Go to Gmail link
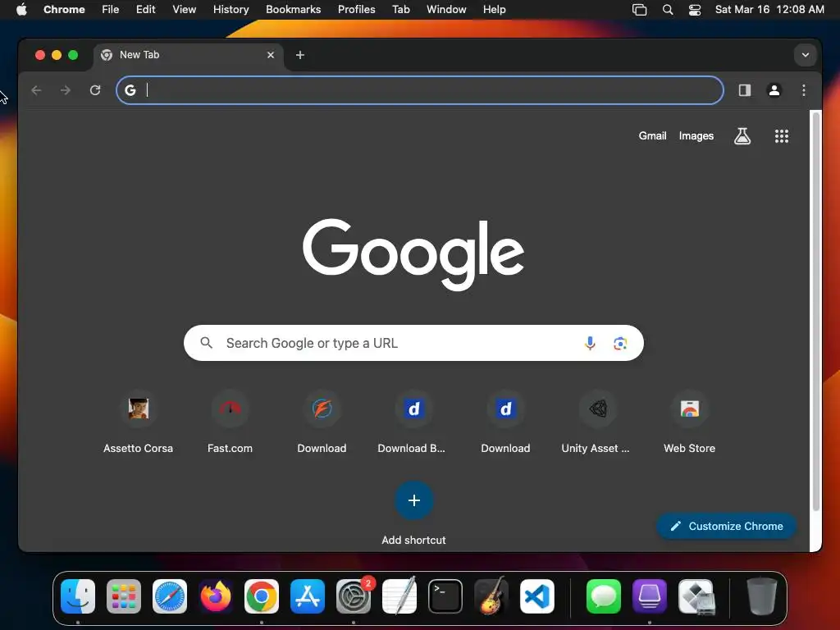 pyautogui.click(x=652, y=136)
